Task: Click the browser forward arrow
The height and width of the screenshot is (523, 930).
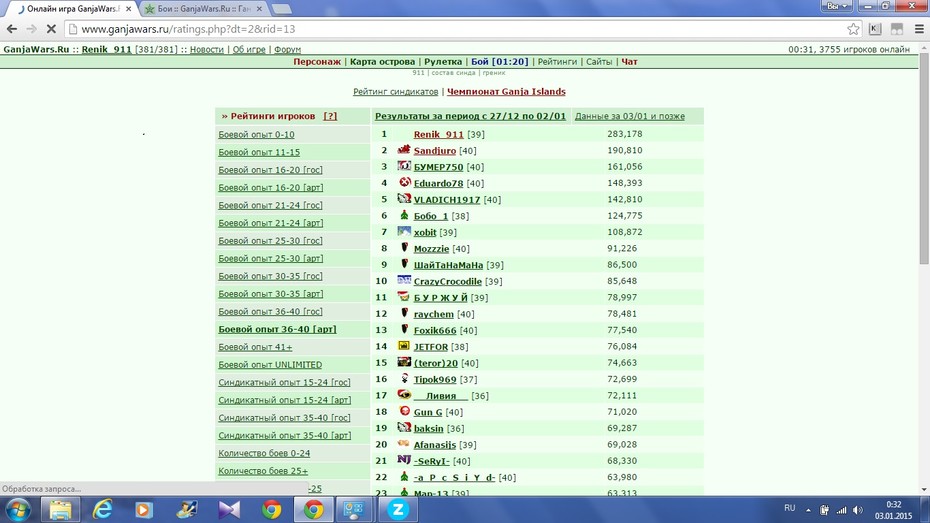Action: (x=31, y=28)
